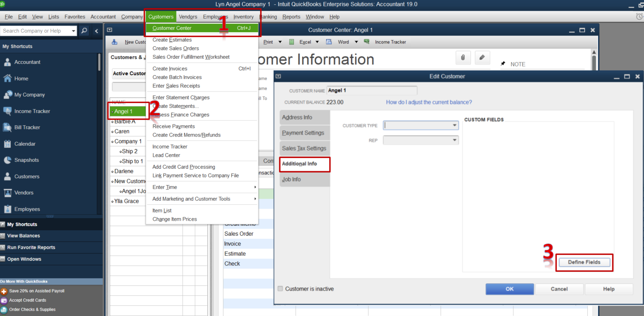This screenshot has width=644, height=316.
Task: Click the Income Tracker toolbar icon
Action: 366,42
